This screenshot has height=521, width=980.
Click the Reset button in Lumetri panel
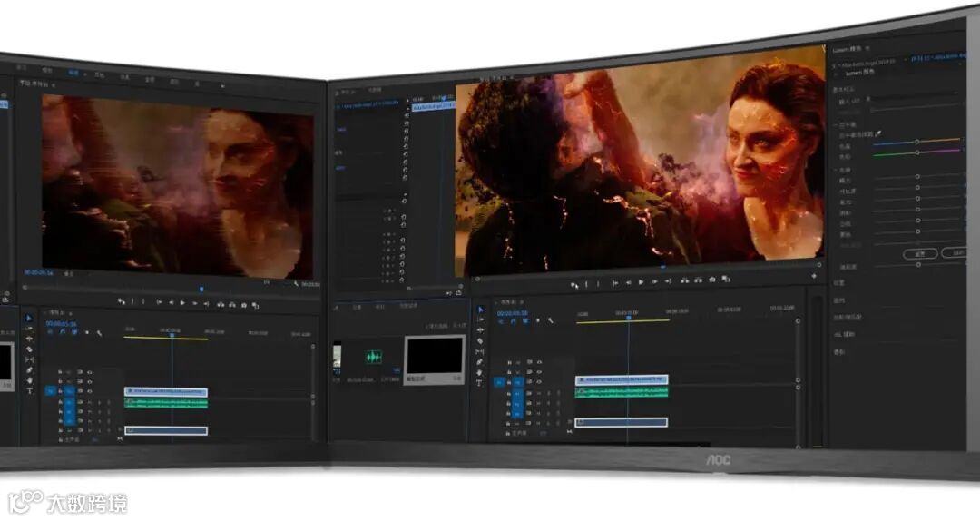[x=920, y=253]
